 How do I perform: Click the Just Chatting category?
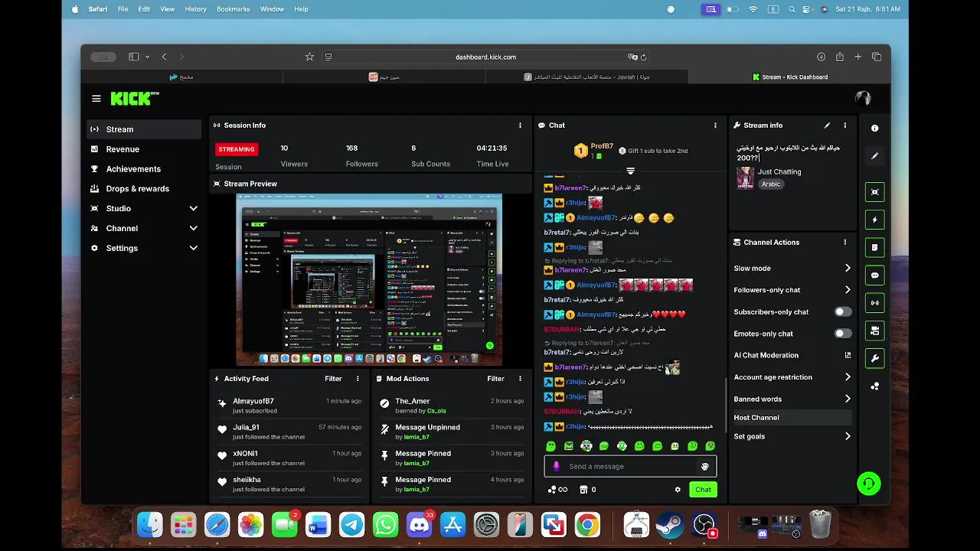[x=779, y=172]
